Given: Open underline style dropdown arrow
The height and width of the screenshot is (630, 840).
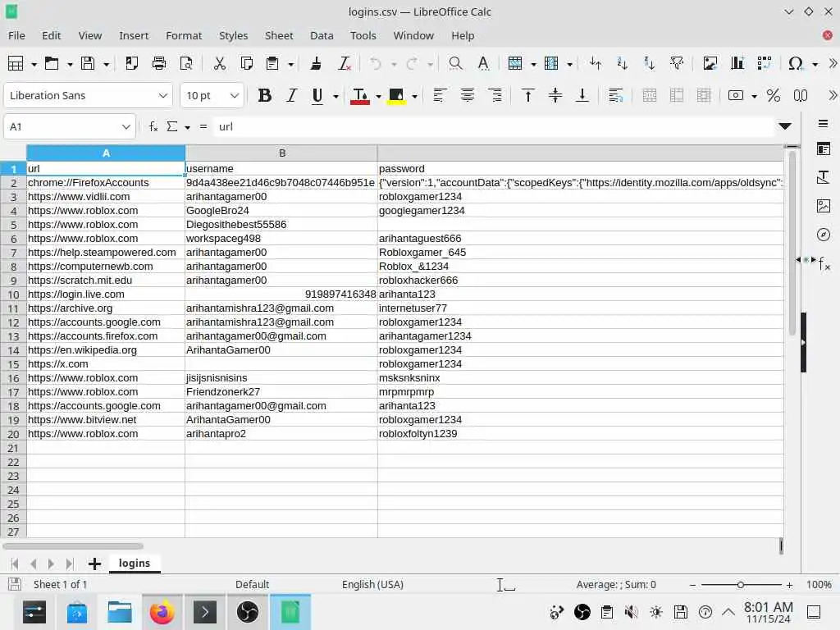Looking at the screenshot, I should coord(336,97).
